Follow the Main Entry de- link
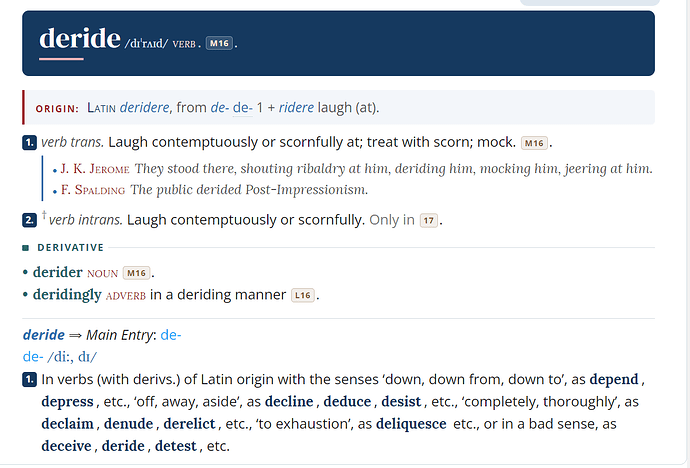 point(171,335)
